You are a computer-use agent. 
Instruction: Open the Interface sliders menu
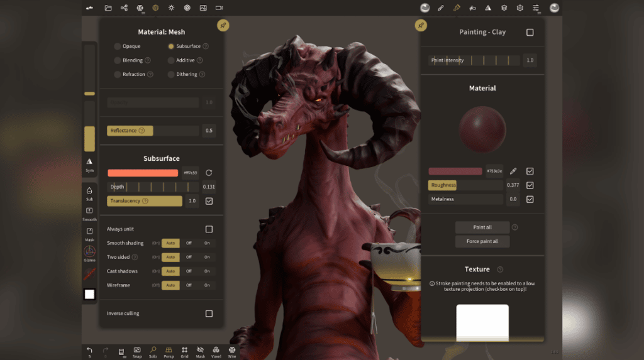point(536,8)
